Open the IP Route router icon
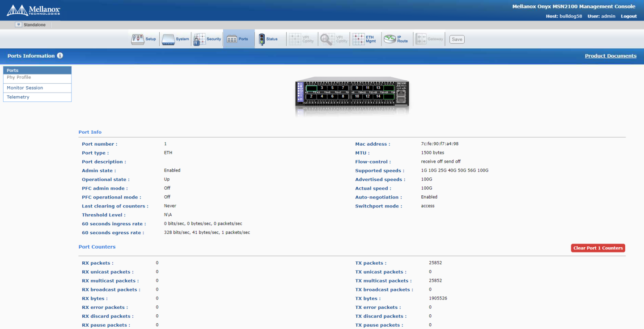The width and height of the screenshot is (644, 329). pyautogui.click(x=390, y=39)
